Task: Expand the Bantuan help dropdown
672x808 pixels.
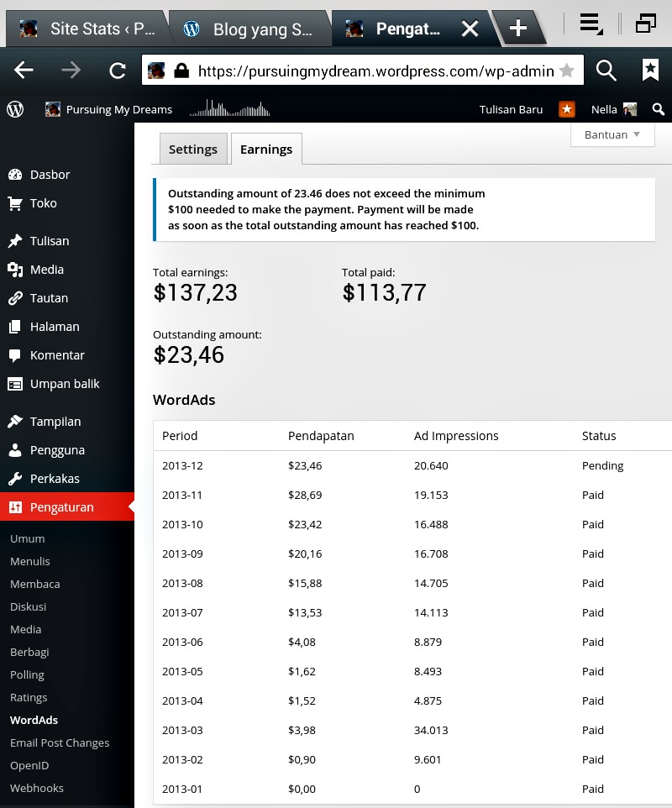Action: tap(612, 134)
